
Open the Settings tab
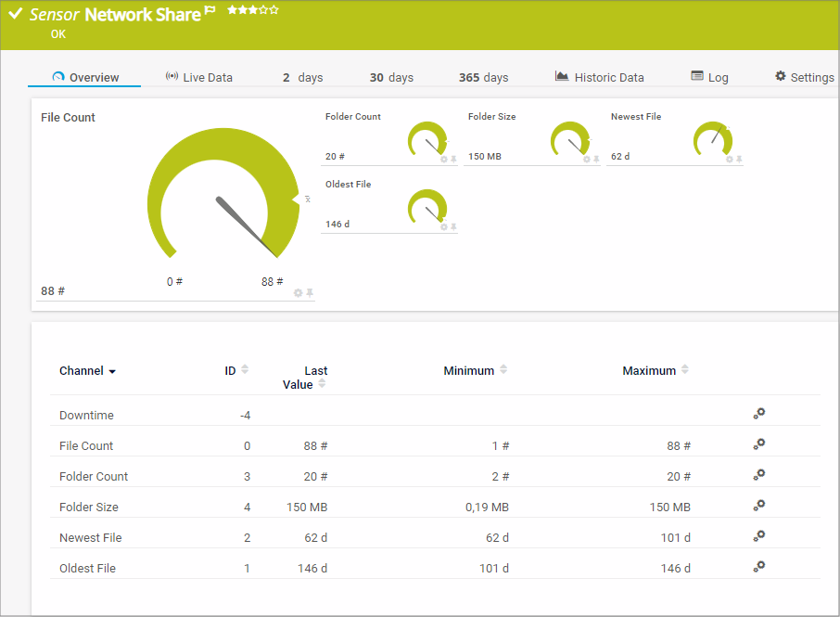click(x=804, y=77)
